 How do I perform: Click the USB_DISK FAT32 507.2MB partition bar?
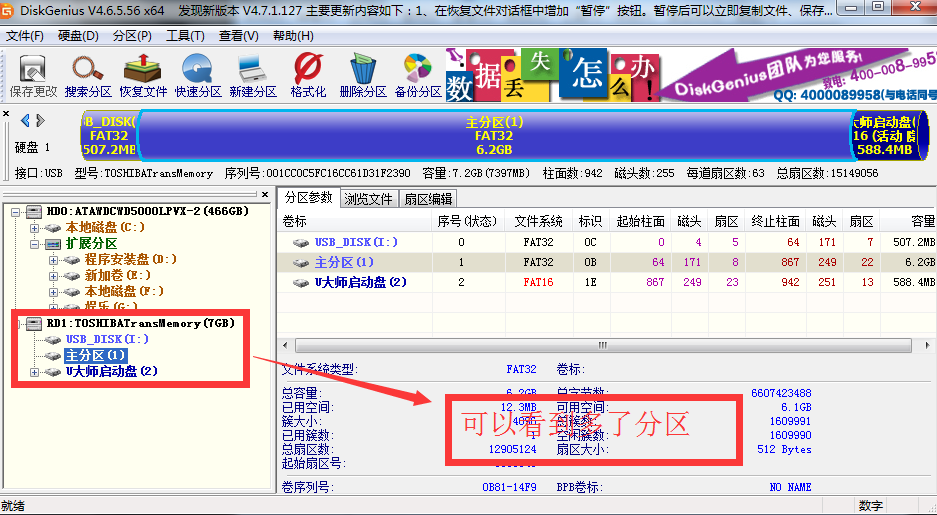(109, 136)
